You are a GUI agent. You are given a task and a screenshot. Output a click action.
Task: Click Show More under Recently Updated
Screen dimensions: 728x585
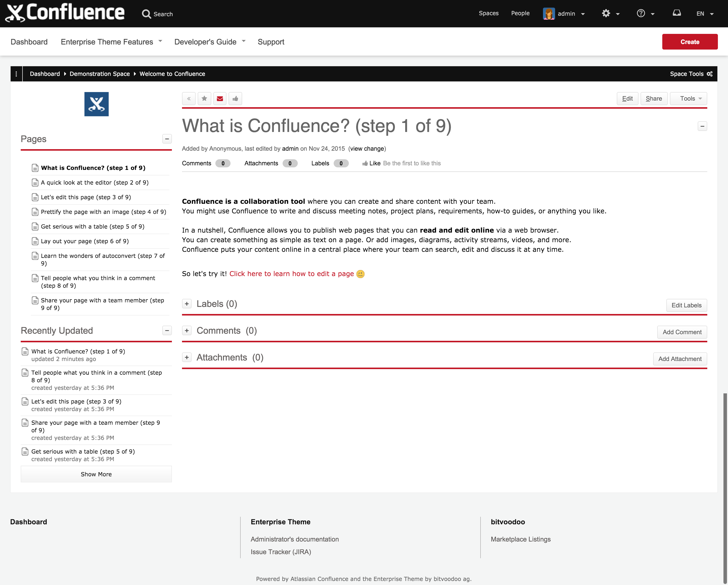click(x=96, y=474)
